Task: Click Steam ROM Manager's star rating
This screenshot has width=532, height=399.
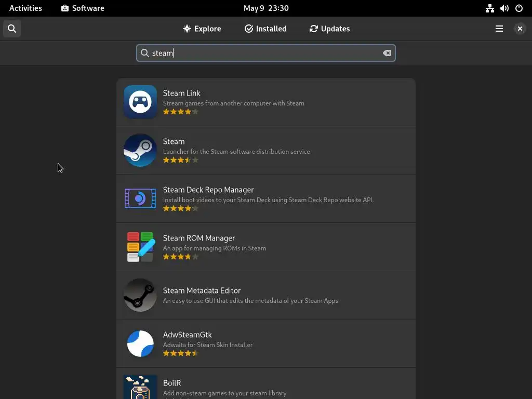Action: point(180,257)
